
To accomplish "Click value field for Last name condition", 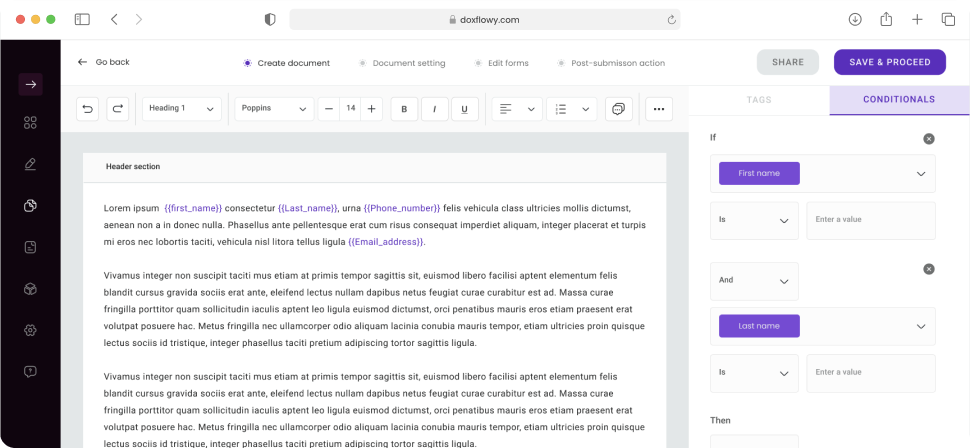I will pos(871,373).
